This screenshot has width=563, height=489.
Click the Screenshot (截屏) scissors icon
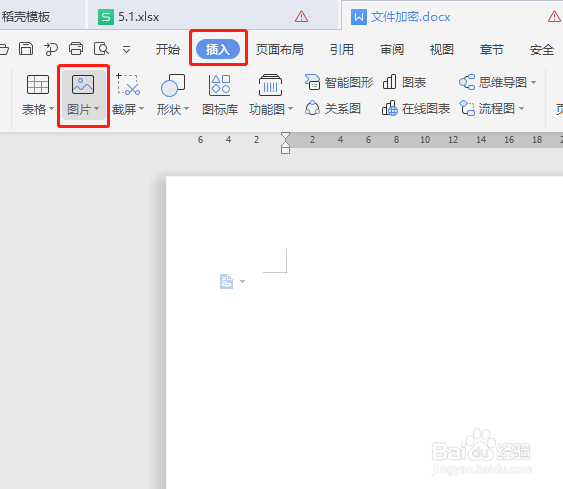tap(128, 85)
